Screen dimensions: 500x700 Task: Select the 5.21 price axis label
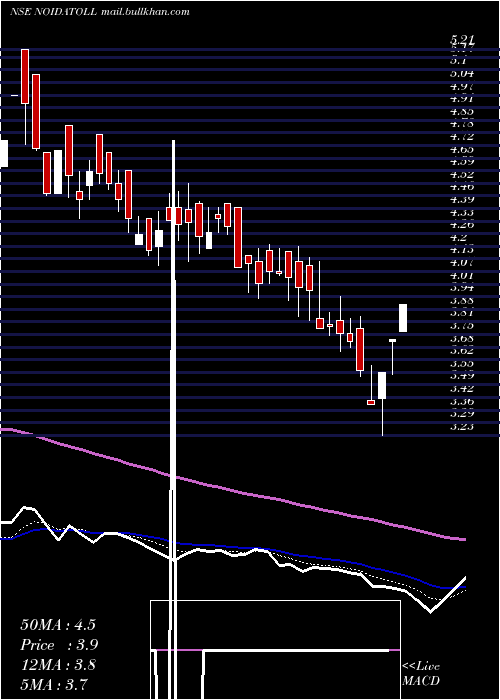pos(462,41)
